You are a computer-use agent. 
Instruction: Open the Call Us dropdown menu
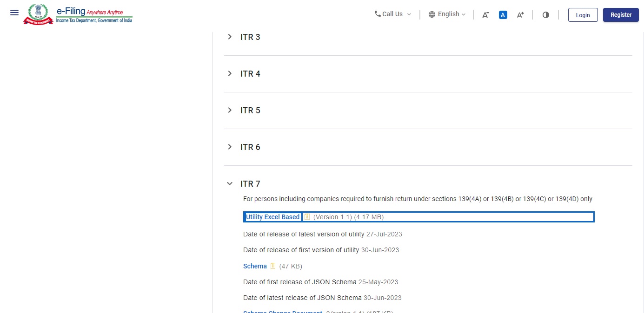(392, 13)
